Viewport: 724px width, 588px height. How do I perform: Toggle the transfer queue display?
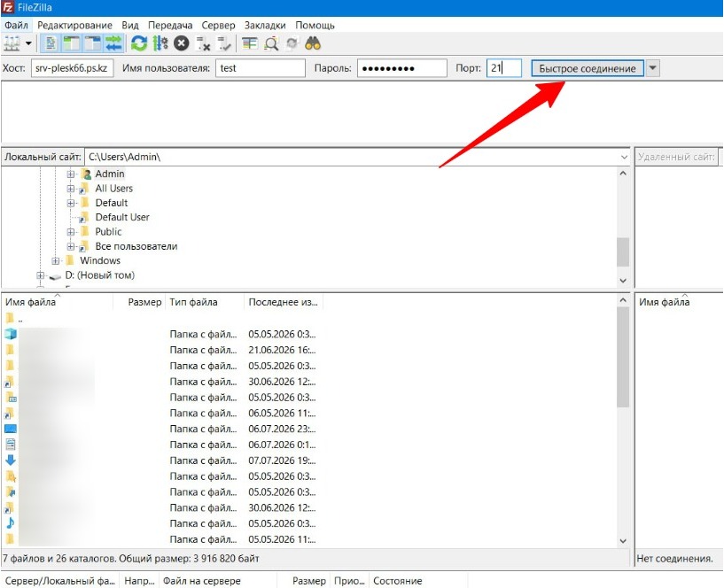tap(113, 44)
